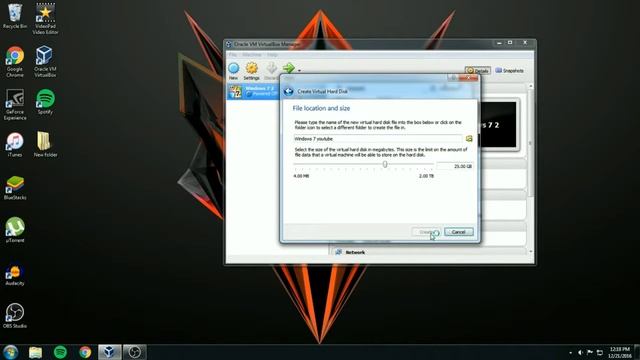Open the Spotify desktop shortcut
Image resolution: width=640 pixels, height=360 pixels.
coord(45,102)
